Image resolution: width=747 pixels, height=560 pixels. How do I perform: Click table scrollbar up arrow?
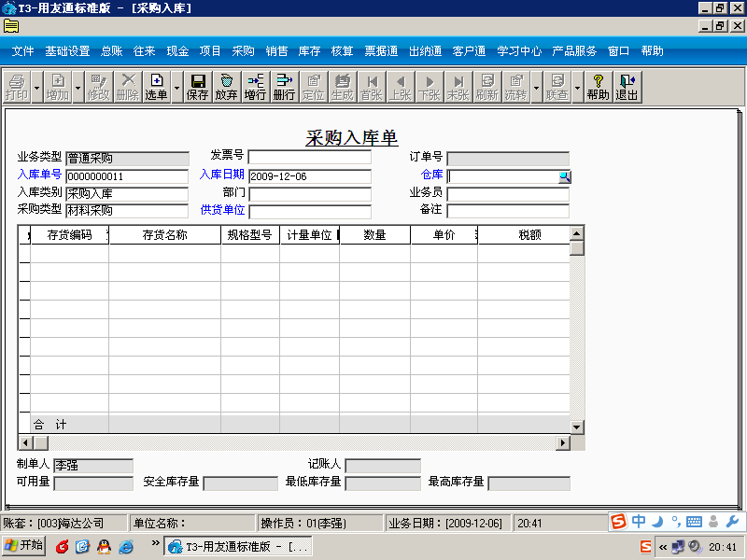click(576, 233)
